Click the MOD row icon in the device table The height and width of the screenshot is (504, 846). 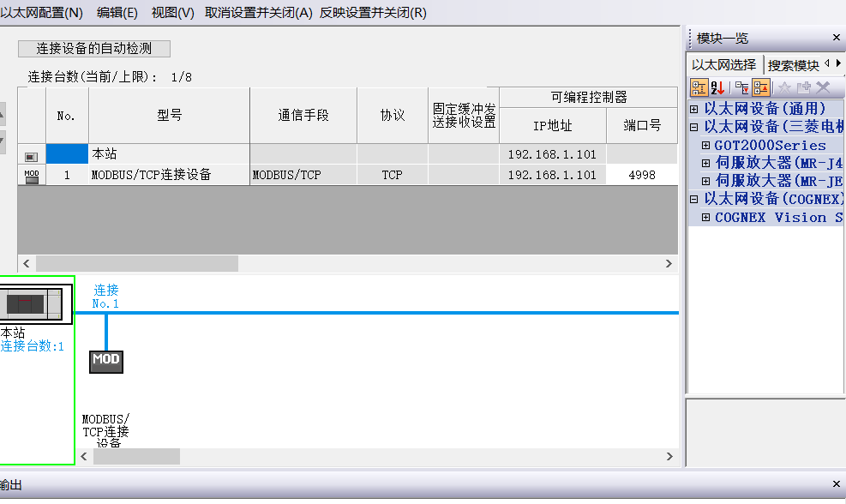(x=32, y=175)
